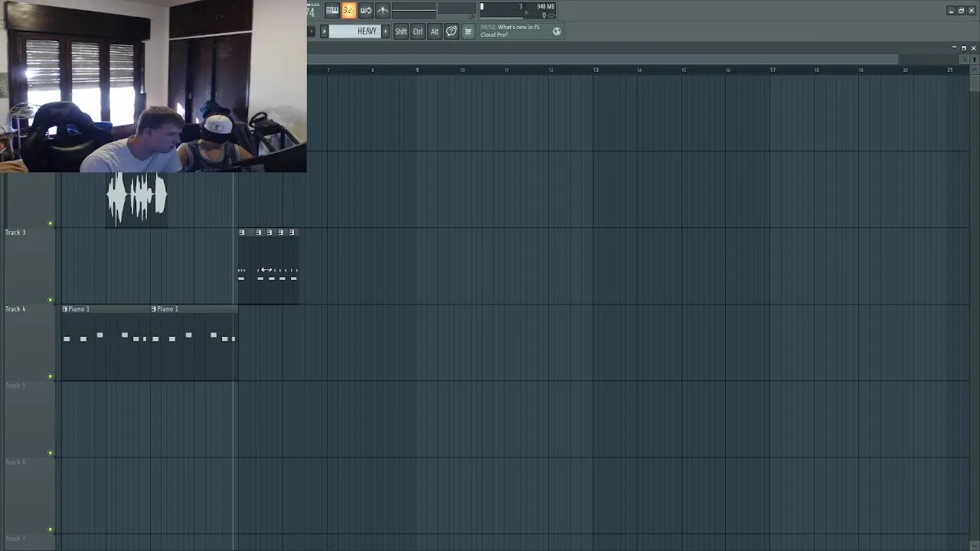Click the 940 MB memory usage readout
This screenshot has width=980, height=551.
(546, 7)
